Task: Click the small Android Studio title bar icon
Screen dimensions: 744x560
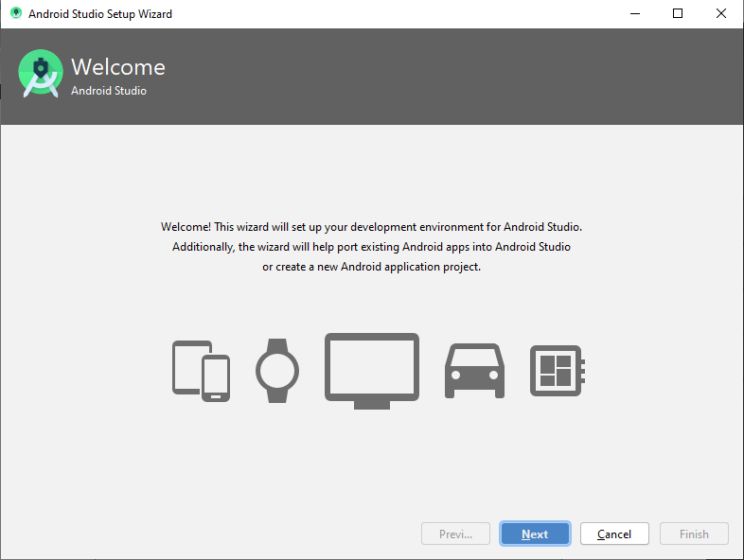Action: tap(16, 13)
